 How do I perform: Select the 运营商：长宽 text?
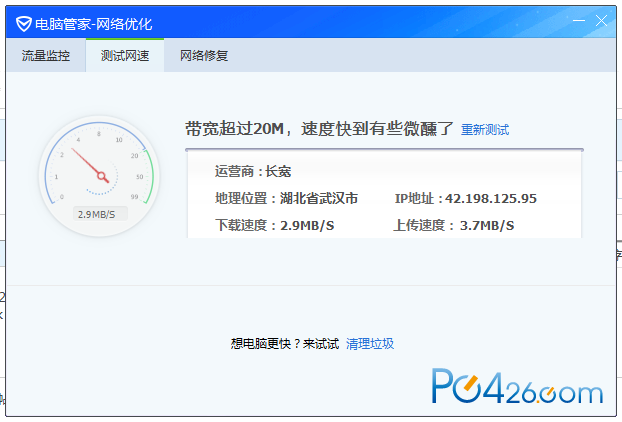(x=253, y=171)
